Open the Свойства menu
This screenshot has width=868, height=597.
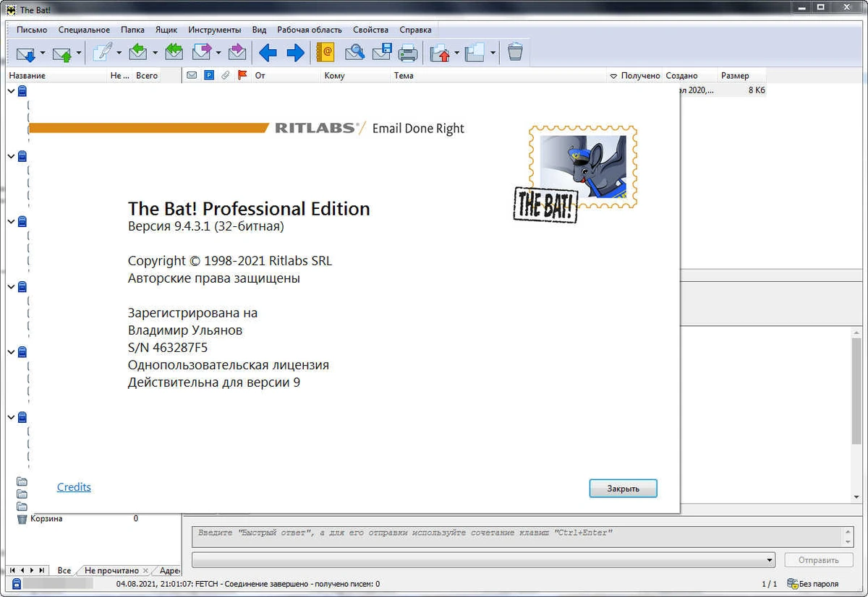371,30
